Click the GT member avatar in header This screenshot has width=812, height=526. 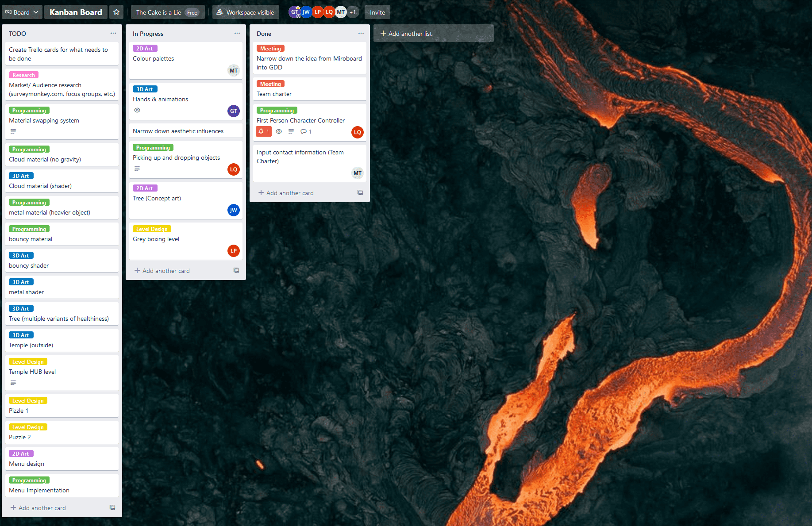coord(295,12)
